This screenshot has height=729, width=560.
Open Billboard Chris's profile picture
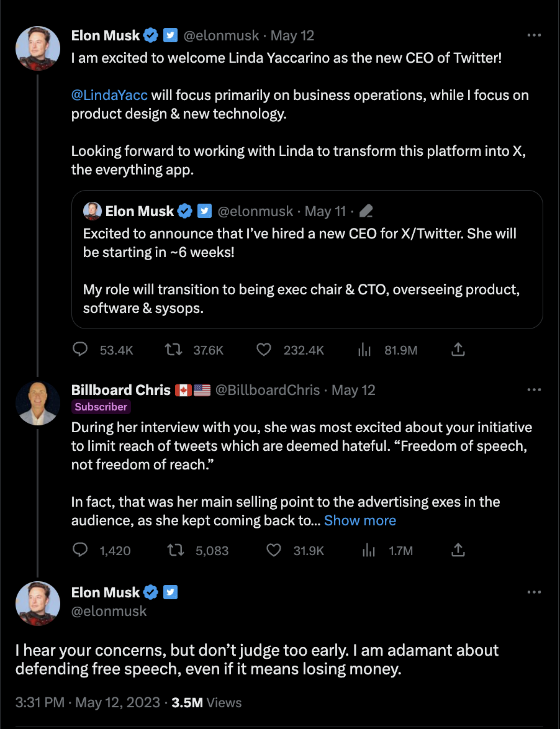(x=38, y=403)
